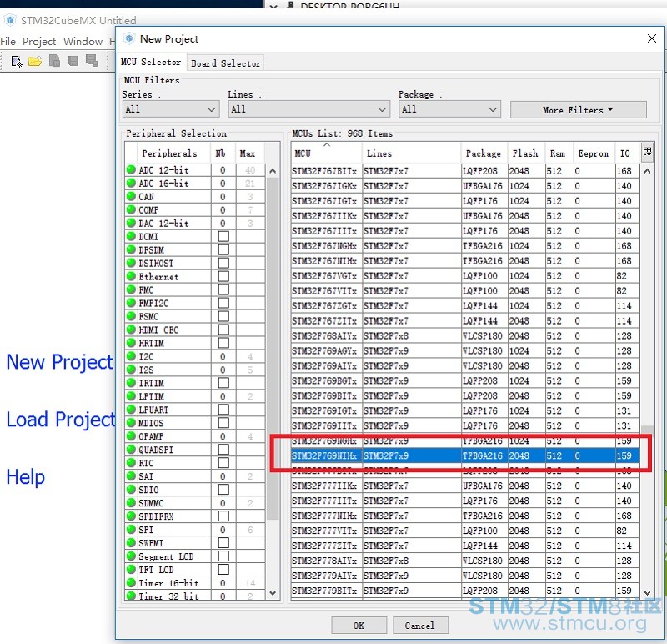Click the Flash column header

tap(526, 153)
